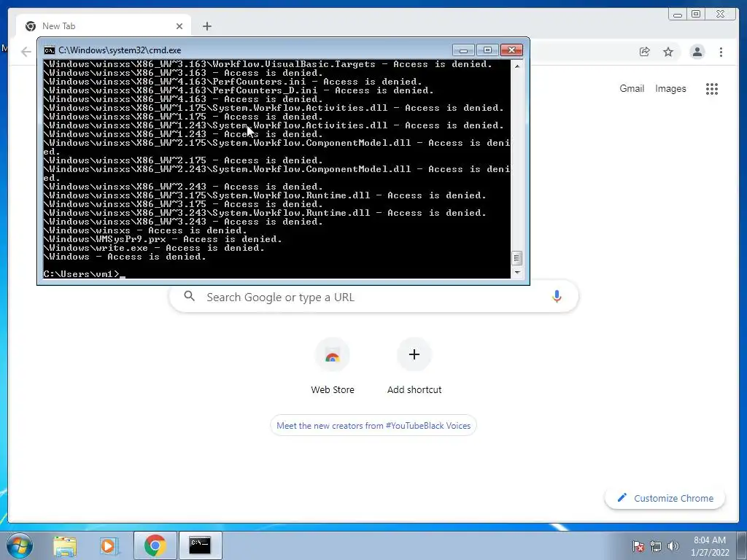Start voice search with microphone icon
Viewport: 747px width, 560px height.
point(557,297)
